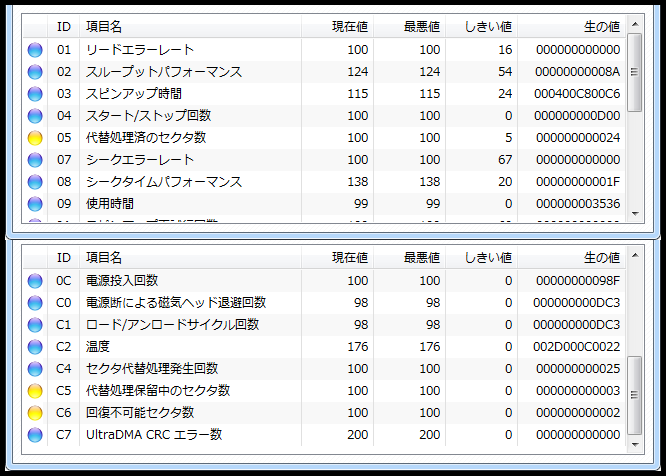Click raw value 000000000D00
Screen dimensions: 666x476
coord(577,116)
